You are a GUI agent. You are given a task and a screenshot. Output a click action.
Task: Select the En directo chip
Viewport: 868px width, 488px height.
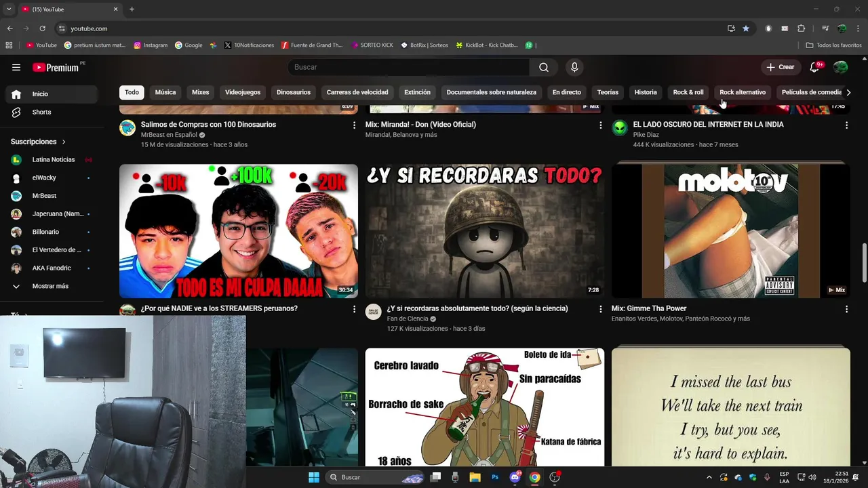[567, 92]
